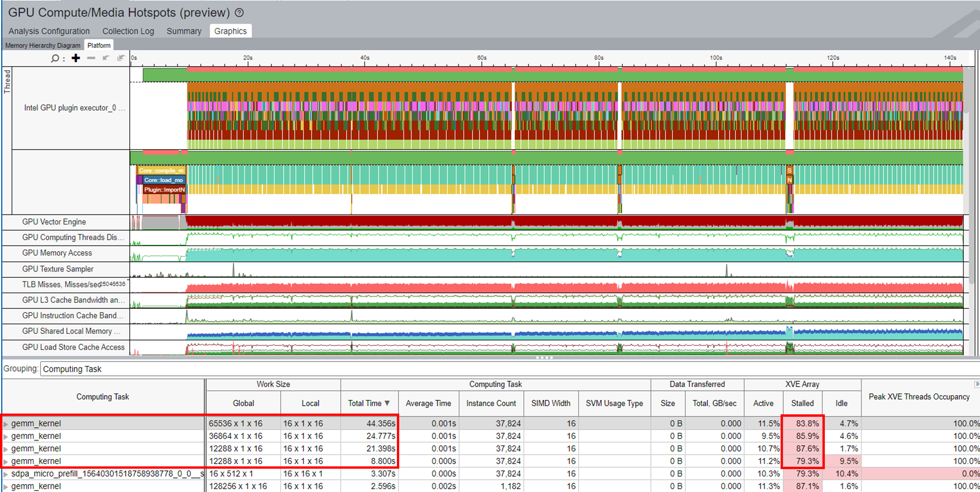Viewport: 980px width, 492px height.
Task: Click the Stalled column header
Action: pyautogui.click(x=802, y=403)
